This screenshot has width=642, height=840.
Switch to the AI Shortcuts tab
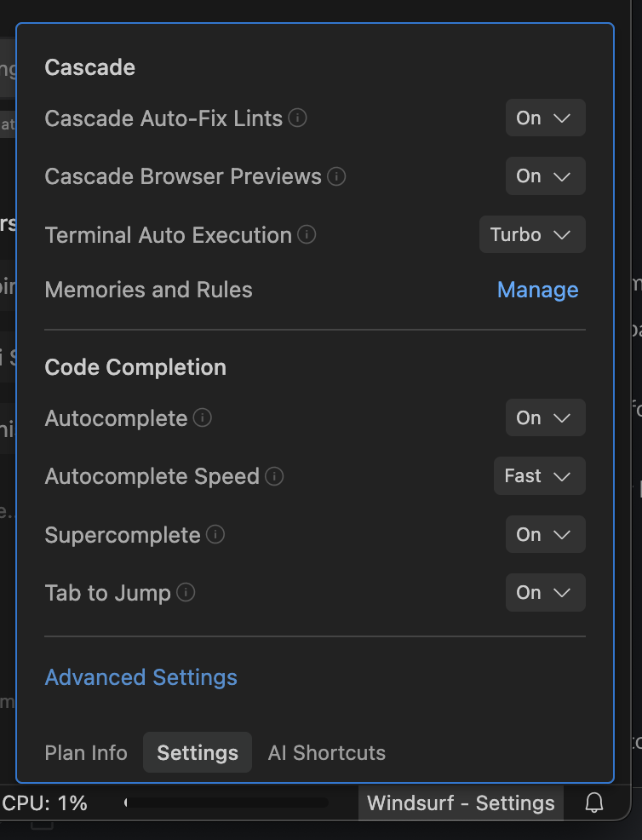pyautogui.click(x=327, y=753)
